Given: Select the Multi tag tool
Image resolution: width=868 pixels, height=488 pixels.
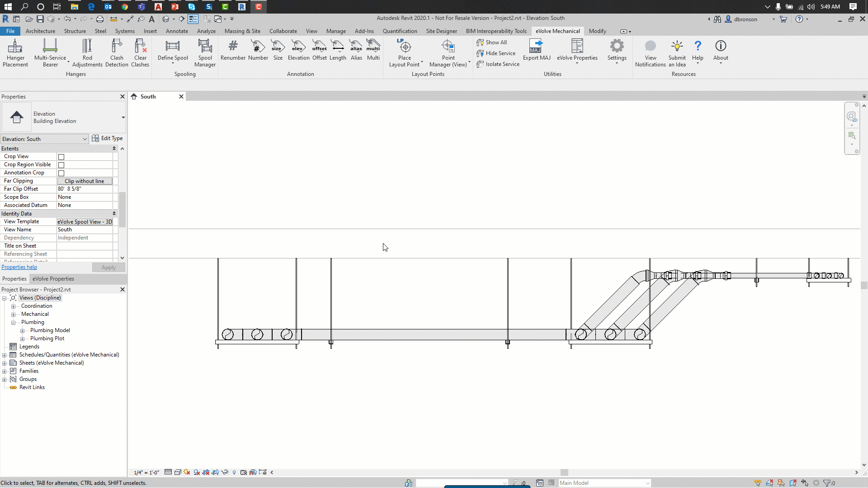Looking at the screenshot, I should click(x=373, y=50).
